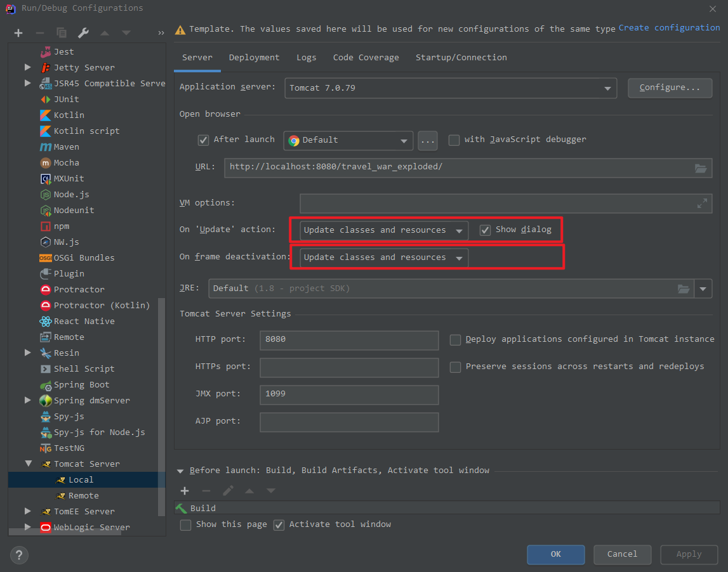Enable with JavaScript debugger checkbox
The width and height of the screenshot is (728, 572).
tap(454, 140)
